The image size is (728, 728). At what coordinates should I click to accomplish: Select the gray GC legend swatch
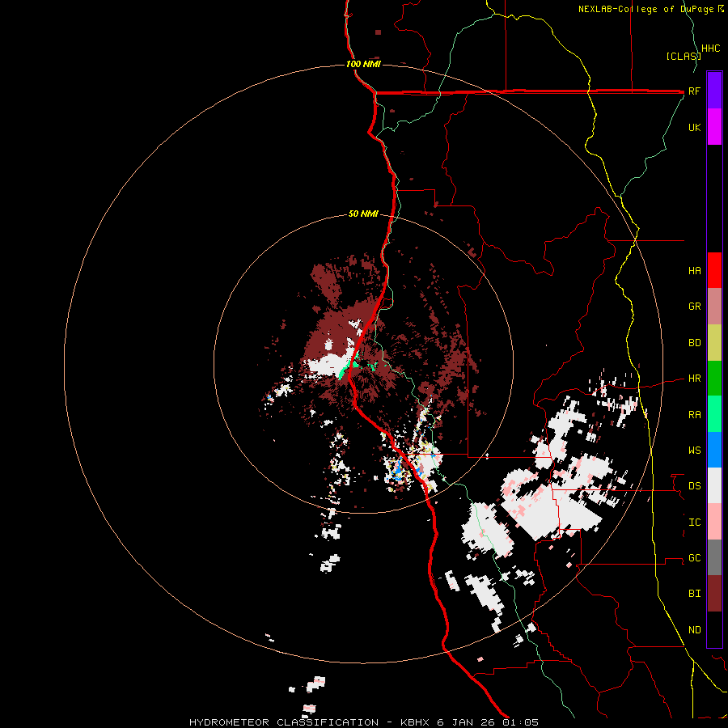point(714,557)
